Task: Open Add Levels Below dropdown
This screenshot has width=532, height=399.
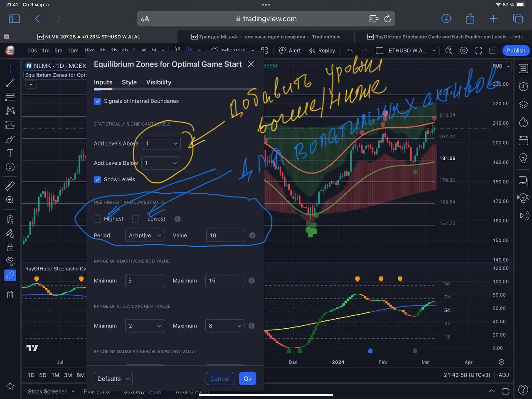Action: pos(160,163)
